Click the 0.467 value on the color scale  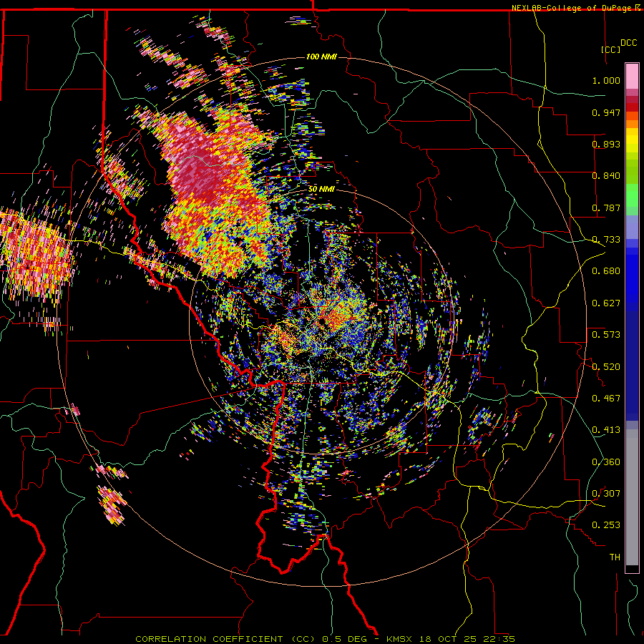click(606, 399)
